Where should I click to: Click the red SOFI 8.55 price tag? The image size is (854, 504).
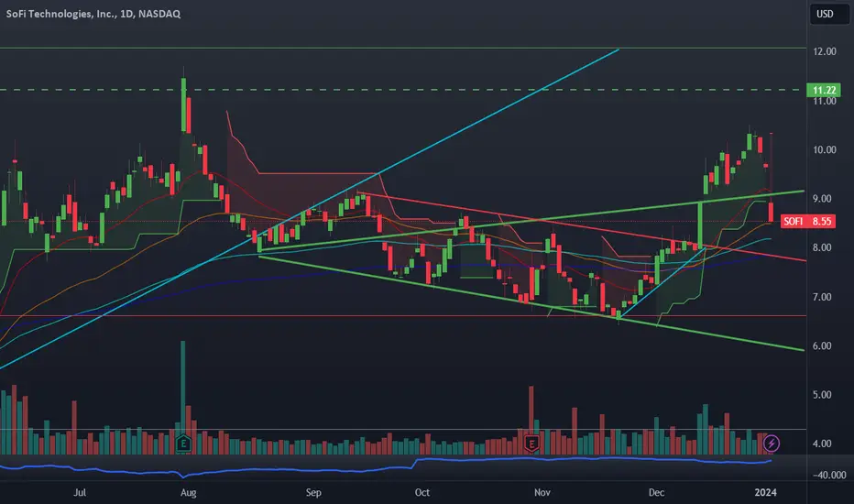[807, 221]
